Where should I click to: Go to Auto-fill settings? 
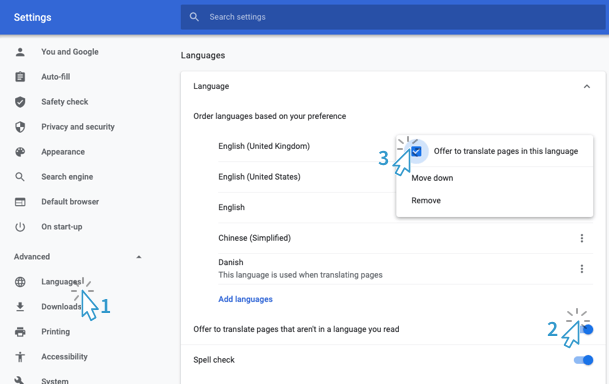point(56,77)
